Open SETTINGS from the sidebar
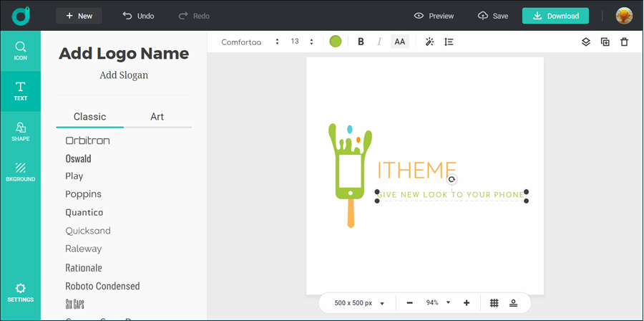644x321 pixels. coord(21,293)
